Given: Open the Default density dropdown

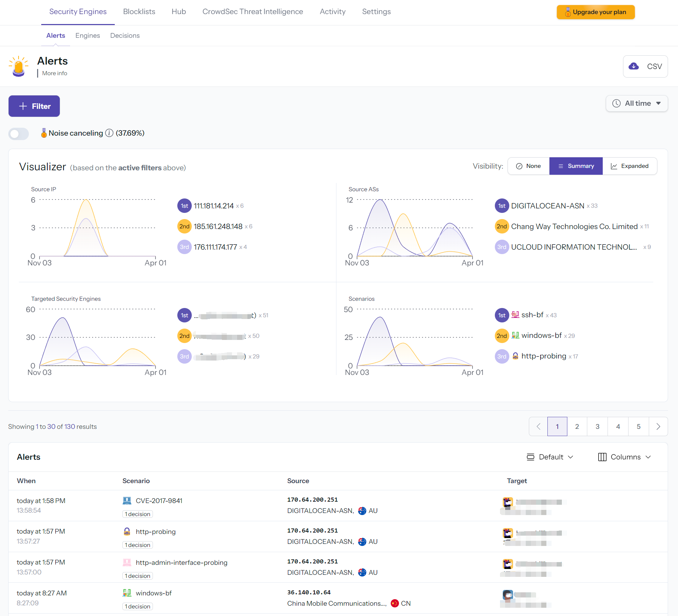Looking at the screenshot, I should pyautogui.click(x=550, y=457).
